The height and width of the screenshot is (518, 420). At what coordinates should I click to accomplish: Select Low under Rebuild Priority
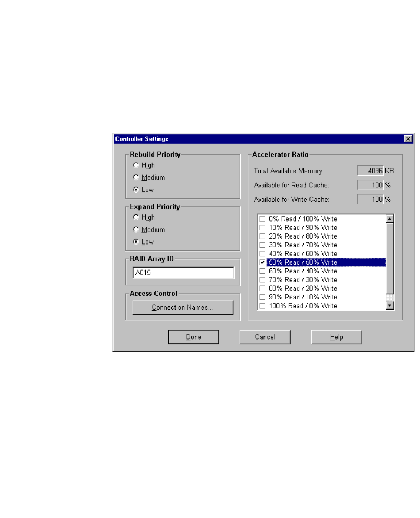(137, 190)
